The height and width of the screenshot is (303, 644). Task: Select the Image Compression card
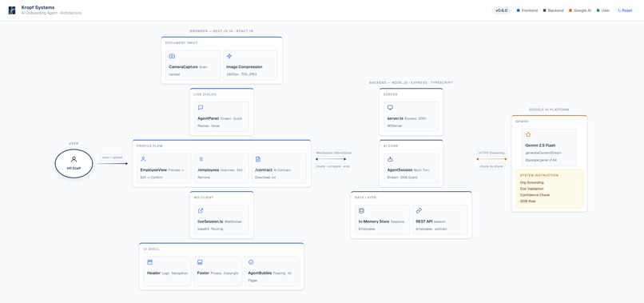click(x=250, y=65)
